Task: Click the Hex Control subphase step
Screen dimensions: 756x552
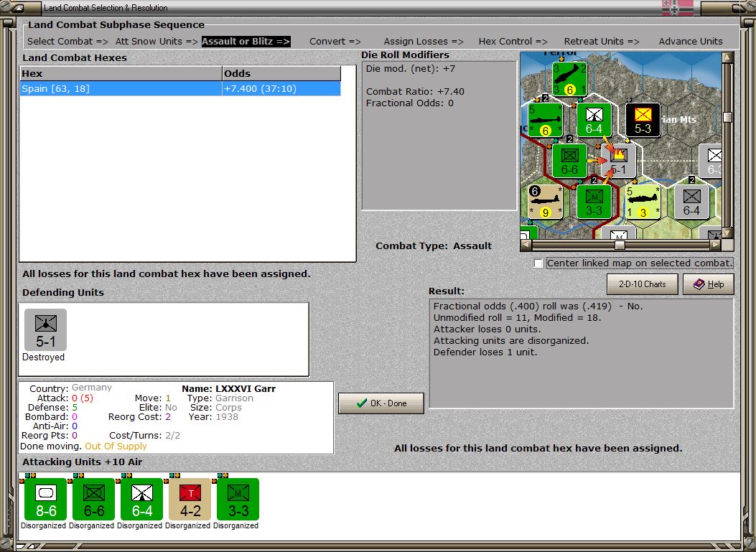Action: [x=513, y=42]
